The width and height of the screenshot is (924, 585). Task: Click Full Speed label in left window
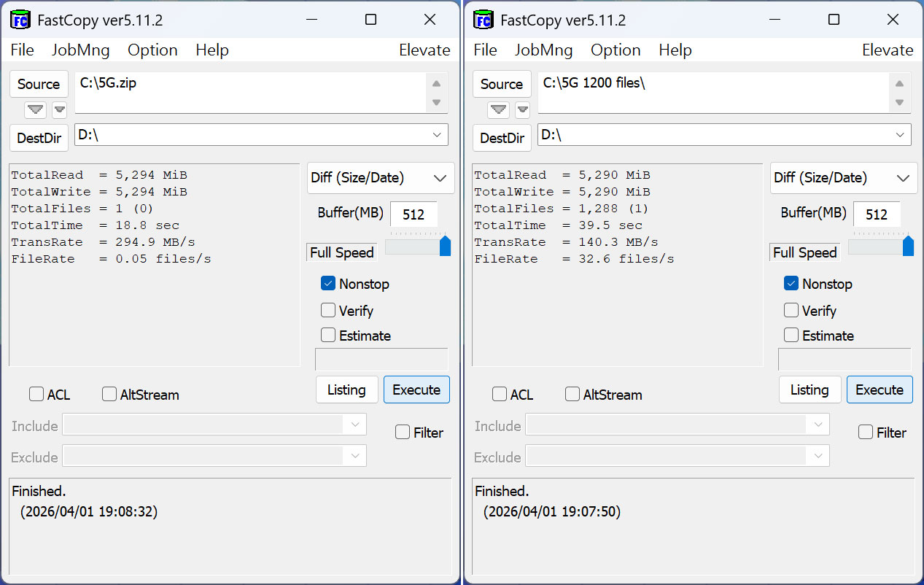pos(341,252)
